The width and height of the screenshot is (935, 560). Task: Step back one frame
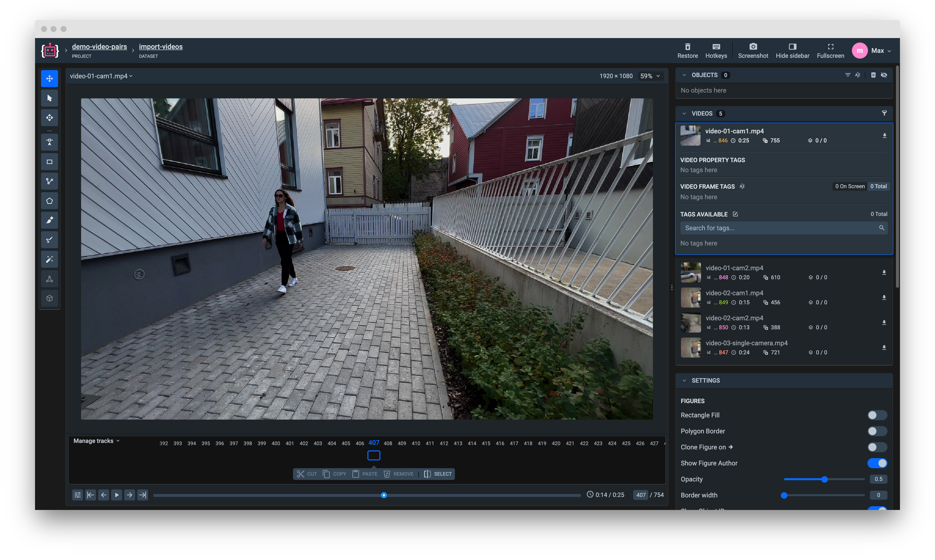103,495
